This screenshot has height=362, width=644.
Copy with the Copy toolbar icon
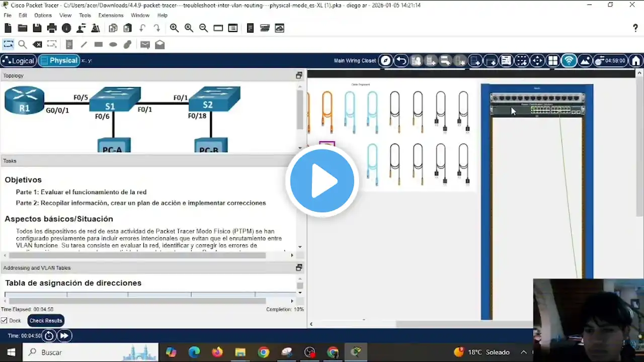point(113,28)
